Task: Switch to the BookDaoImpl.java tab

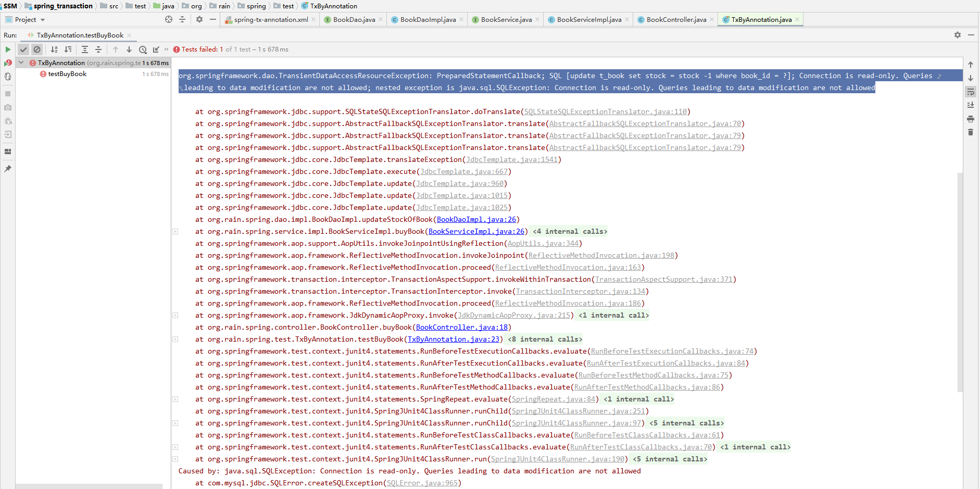Action: (428, 20)
